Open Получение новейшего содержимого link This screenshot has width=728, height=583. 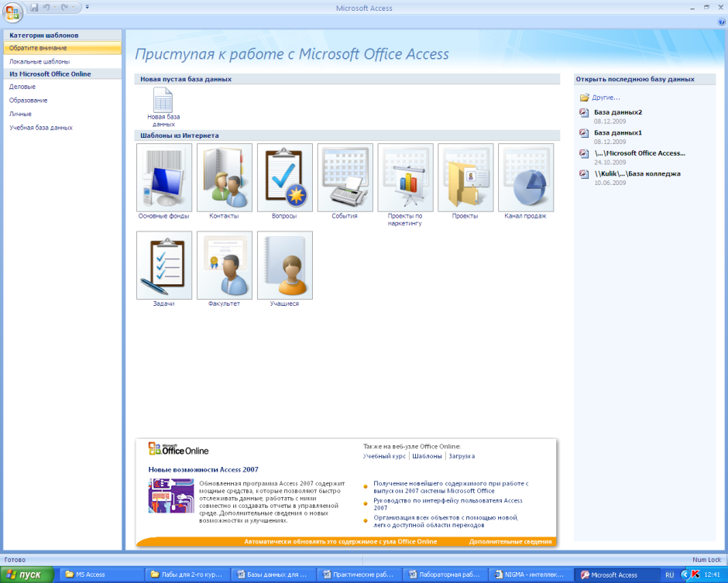point(451,487)
